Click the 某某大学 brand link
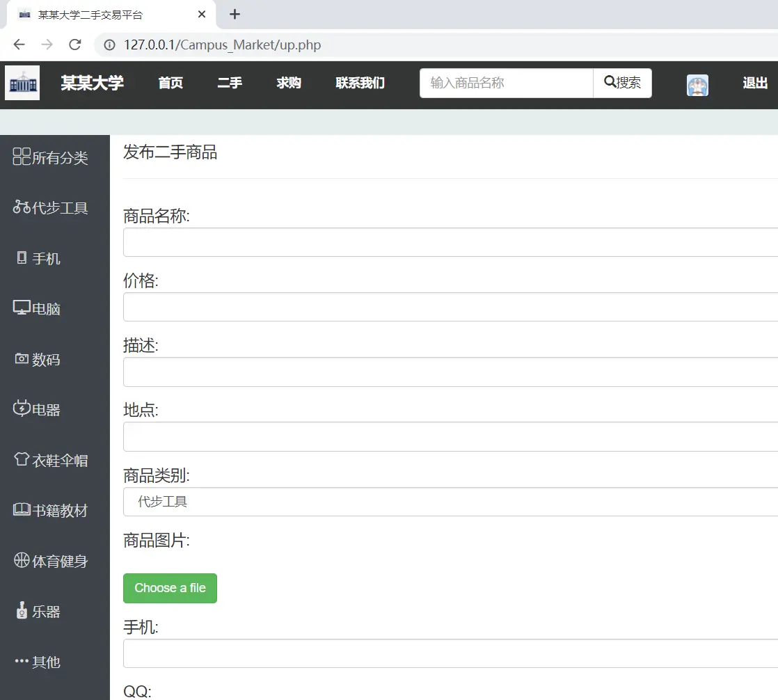The width and height of the screenshot is (778, 700). click(x=93, y=83)
